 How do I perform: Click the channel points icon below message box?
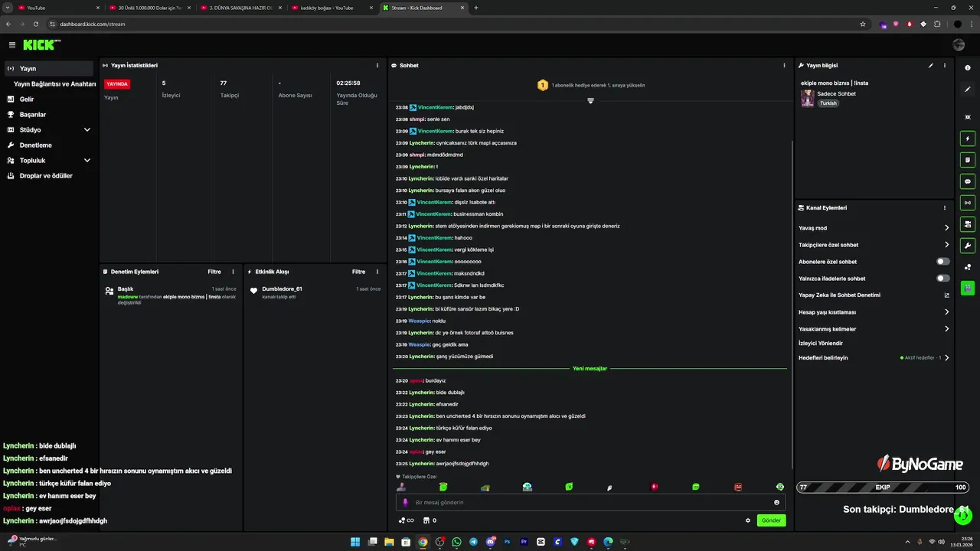(406, 520)
